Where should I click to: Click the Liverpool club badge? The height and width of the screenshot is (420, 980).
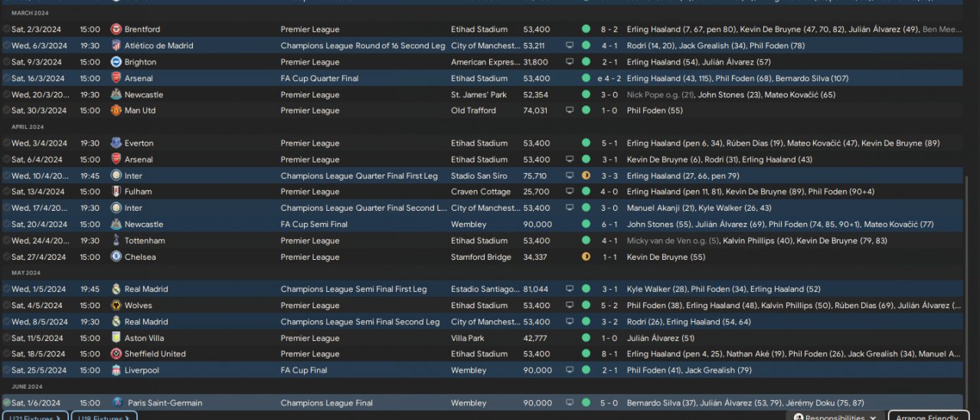pos(116,370)
